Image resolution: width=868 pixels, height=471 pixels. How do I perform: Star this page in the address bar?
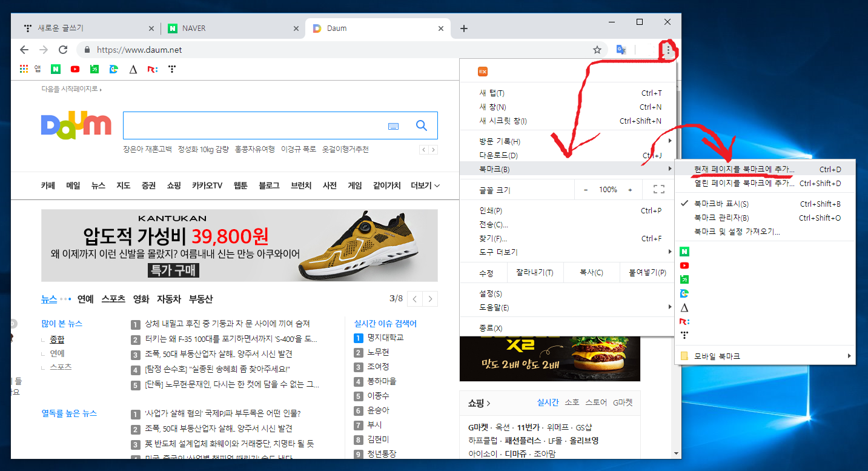[597, 50]
